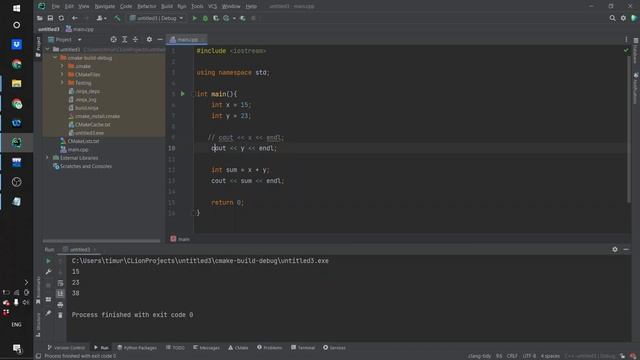Open IDE settings gear at the top right
The height and width of the screenshot is (360, 640).
click(x=623, y=18)
